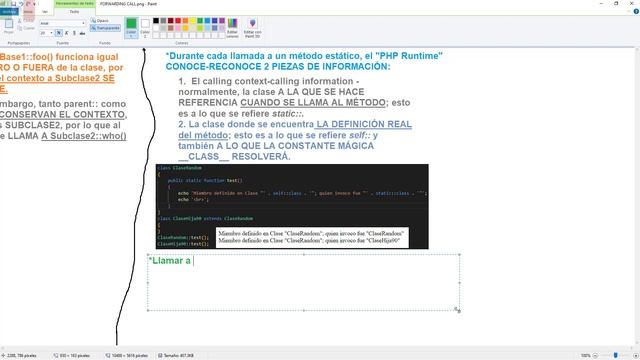Open the Editar colores dialog
Viewport: 640px width, 360px height.
pyautogui.click(x=232, y=28)
